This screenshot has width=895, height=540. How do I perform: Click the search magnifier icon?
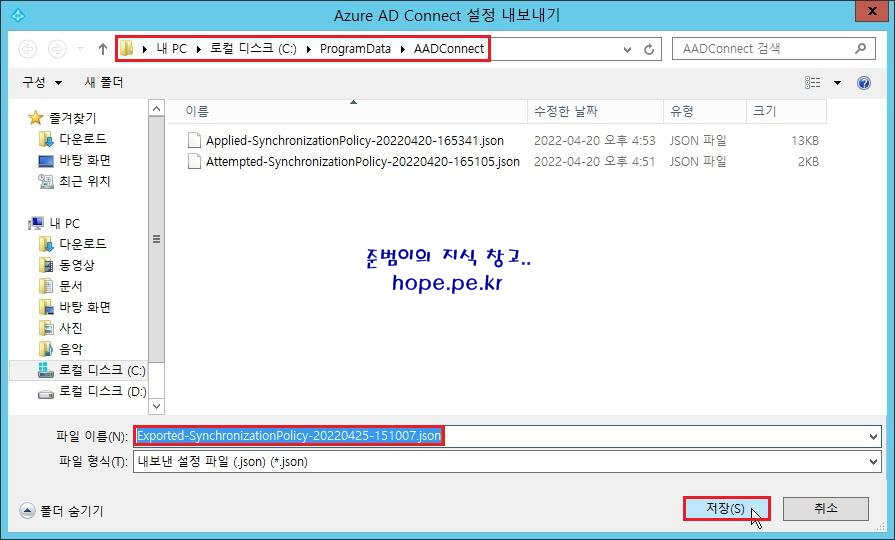(x=861, y=49)
